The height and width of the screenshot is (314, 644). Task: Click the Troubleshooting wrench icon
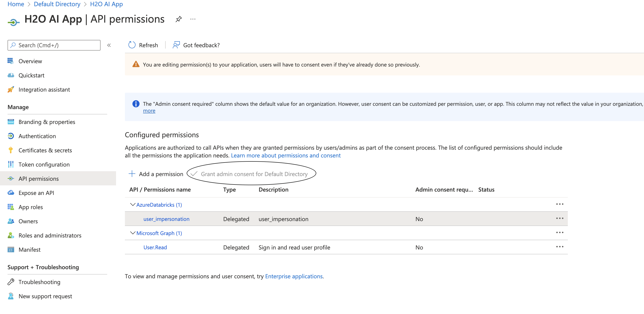click(11, 282)
